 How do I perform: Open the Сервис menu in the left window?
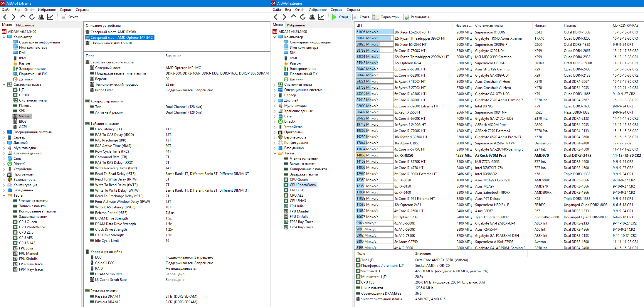(66, 10)
